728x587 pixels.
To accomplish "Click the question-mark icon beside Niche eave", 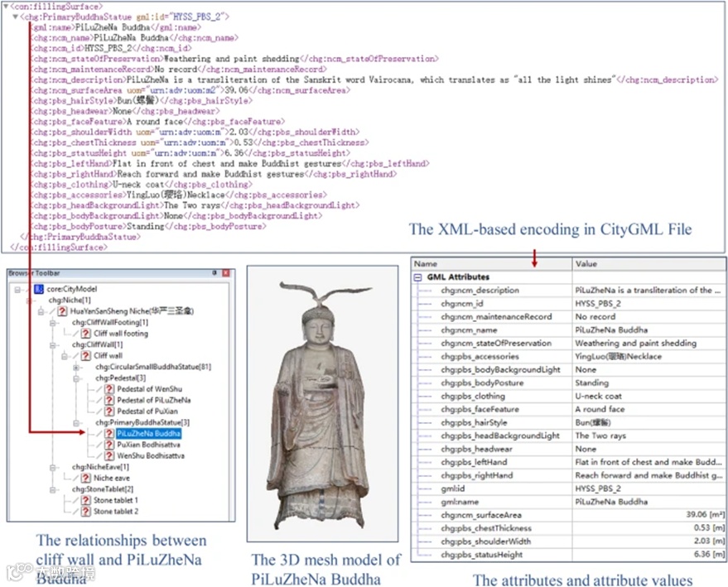I will (85, 478).
